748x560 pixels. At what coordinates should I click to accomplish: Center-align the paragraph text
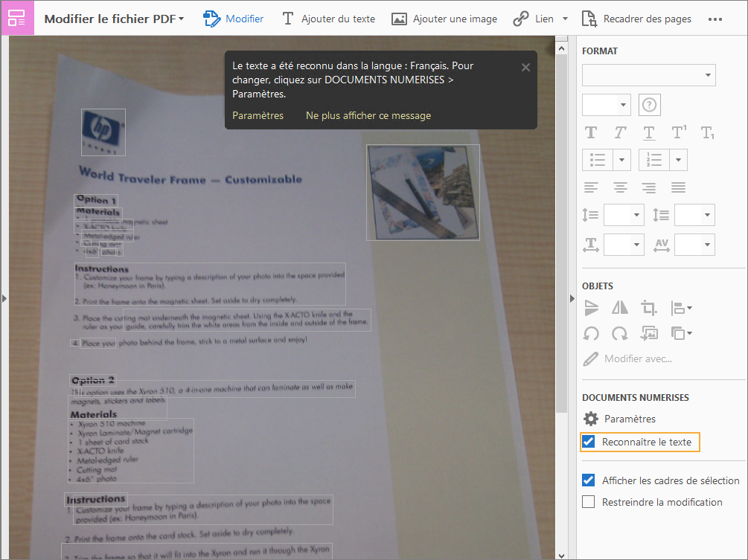(620, 187)
